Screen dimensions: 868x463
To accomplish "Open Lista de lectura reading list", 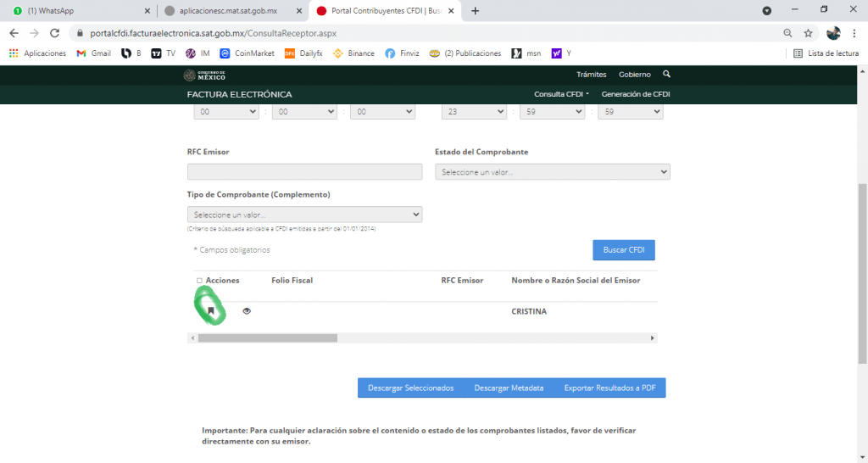I will pyautogui.click(x=826, y=53).
